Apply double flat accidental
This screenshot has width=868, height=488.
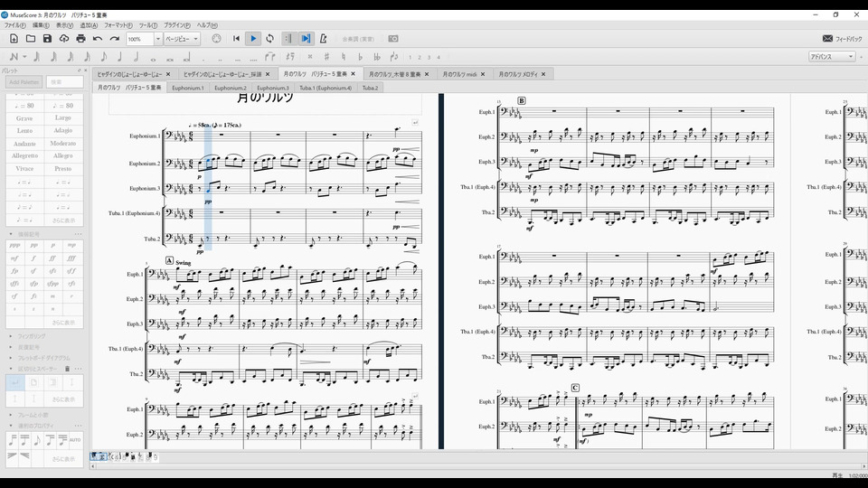(x=377, y=56)
